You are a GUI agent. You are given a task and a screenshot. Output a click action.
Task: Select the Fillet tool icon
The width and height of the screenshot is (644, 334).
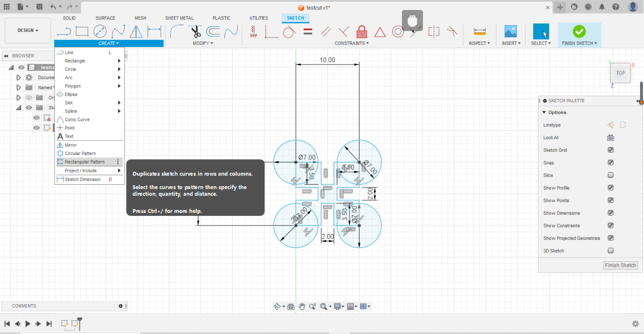177,32
